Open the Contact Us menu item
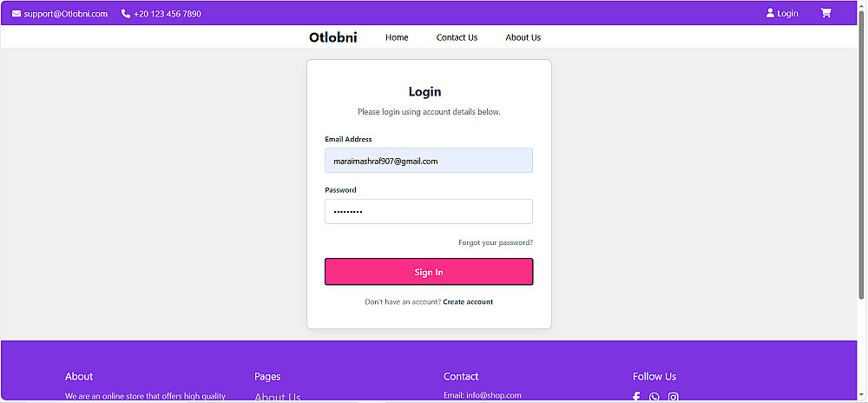This screenshot has width=868, height=403. (457, 37)
